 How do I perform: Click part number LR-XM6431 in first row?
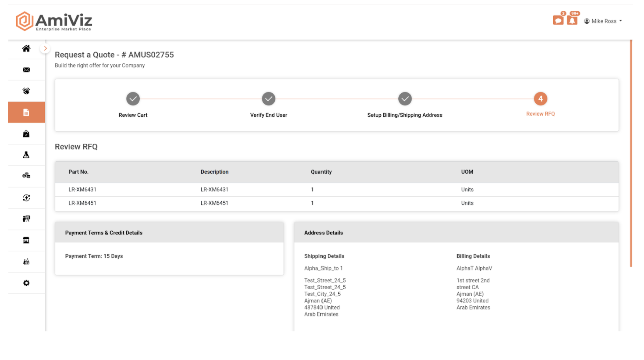82,190
